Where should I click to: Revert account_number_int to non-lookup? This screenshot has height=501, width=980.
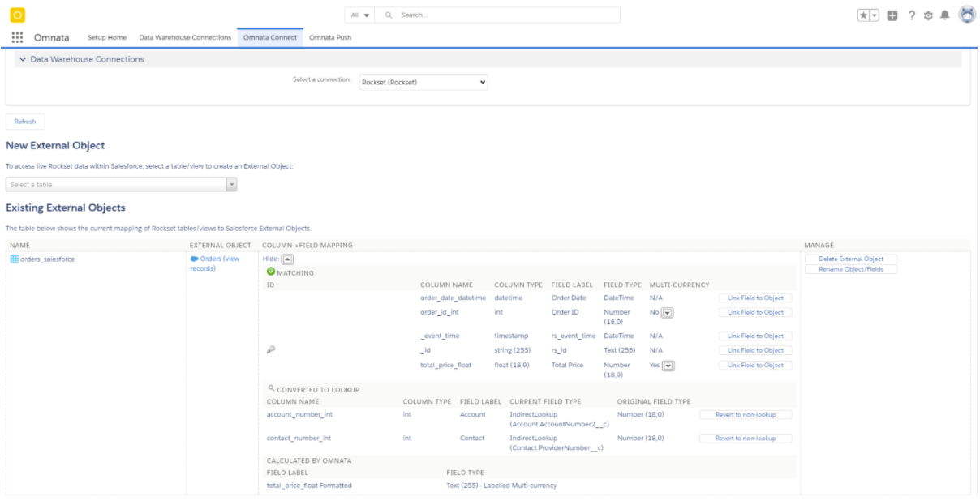(x=746, y=414)
